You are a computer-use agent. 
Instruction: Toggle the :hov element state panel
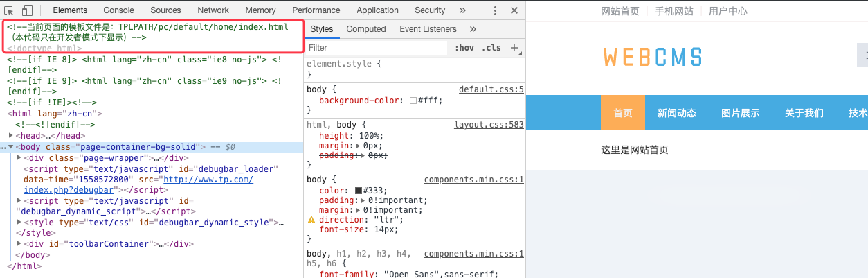(x=464, y=48)
